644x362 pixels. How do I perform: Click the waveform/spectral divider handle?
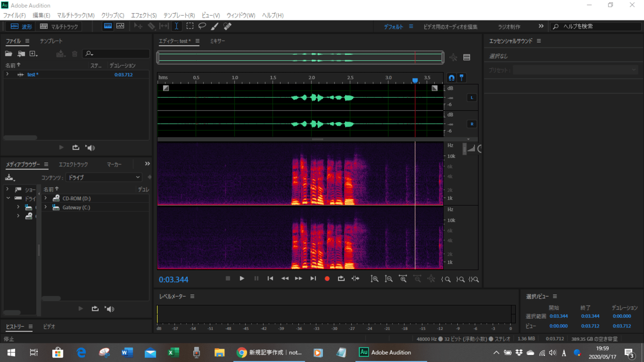point(317,139)
